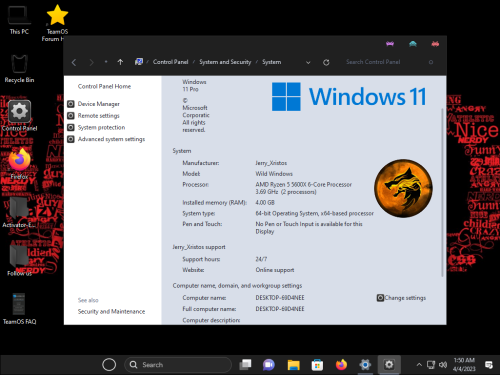Viewport: 500px width, 375px height.
Task: Open Advanced system settings link
Action: pos(111,139)
